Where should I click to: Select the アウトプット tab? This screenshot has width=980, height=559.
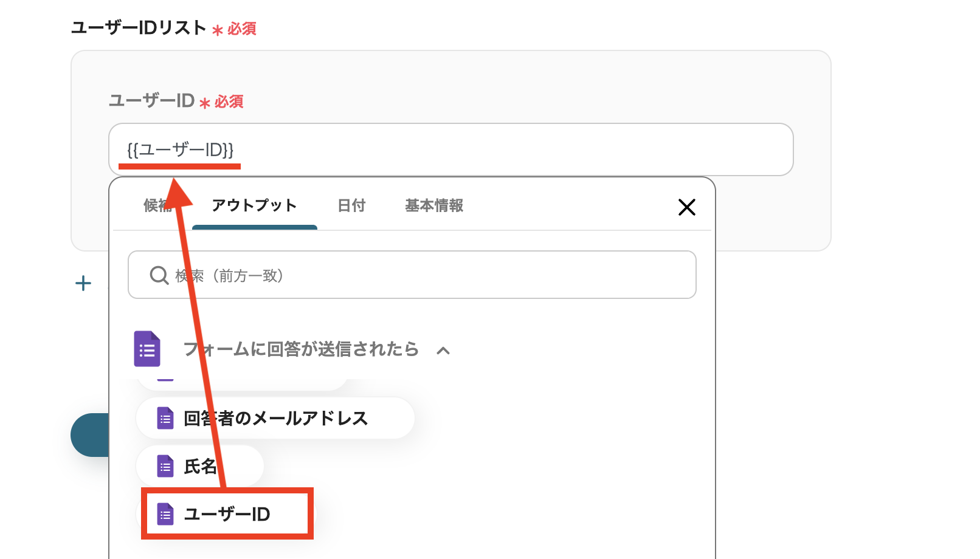point(254,206)
